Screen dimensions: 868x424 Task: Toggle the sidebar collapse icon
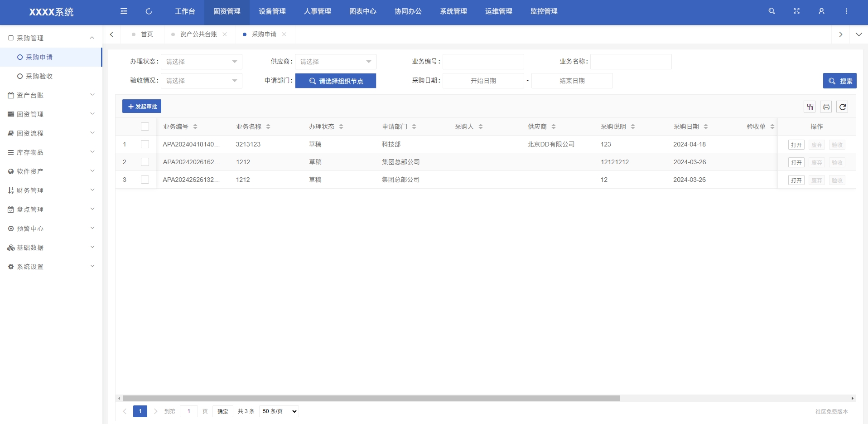tap(124, 11)
